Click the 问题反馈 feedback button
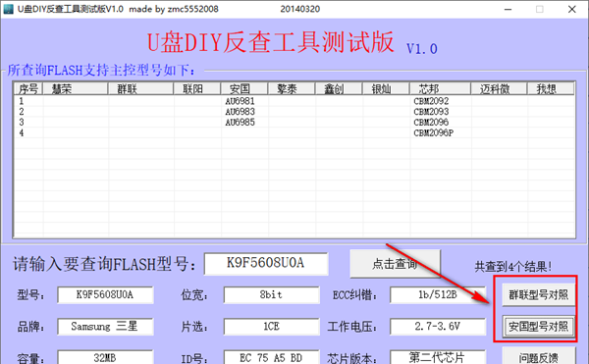 538,357
